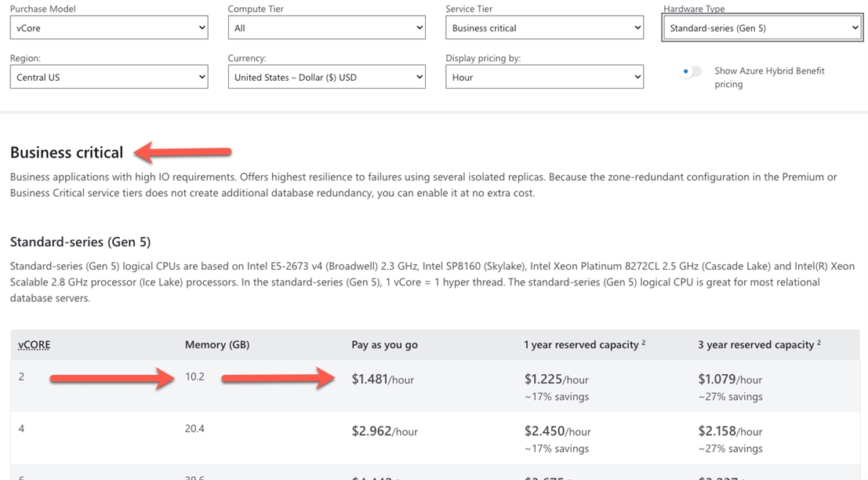
Task: Click the 10.2 memory value in first row
Action: [x=194, y=376]
